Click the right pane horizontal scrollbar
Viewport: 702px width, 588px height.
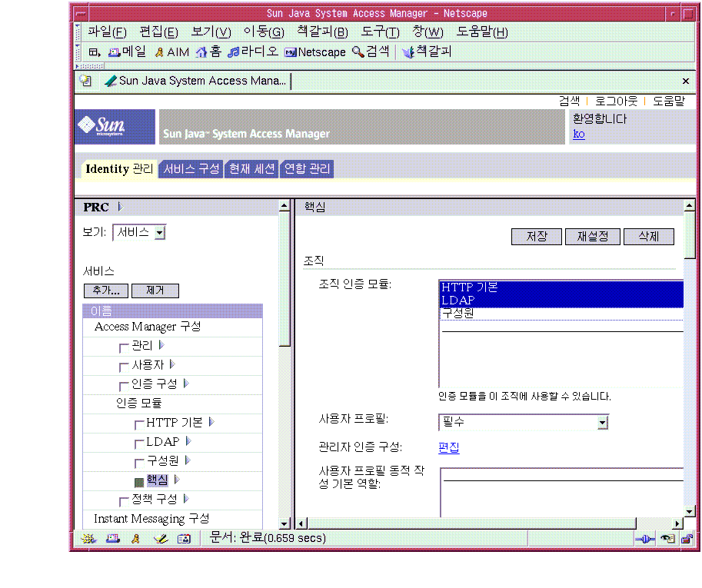coord(471,523)
